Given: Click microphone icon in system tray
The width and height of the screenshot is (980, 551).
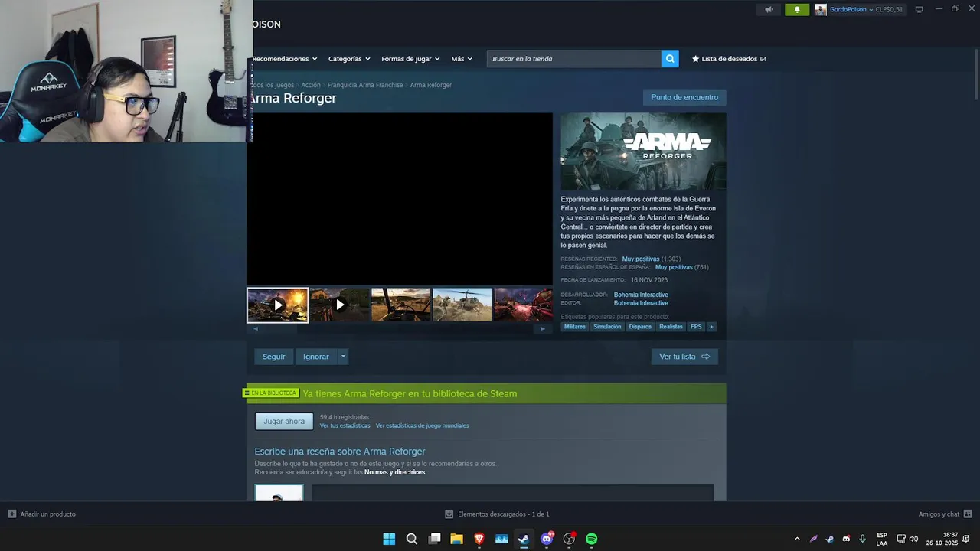Looking at the screenshot, I should tap(863, 539).
